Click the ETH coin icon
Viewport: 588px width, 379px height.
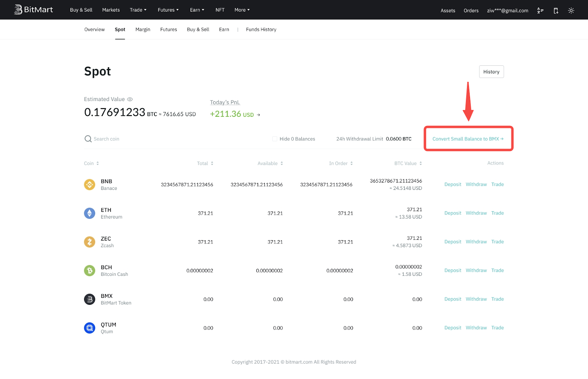(90, 213)
